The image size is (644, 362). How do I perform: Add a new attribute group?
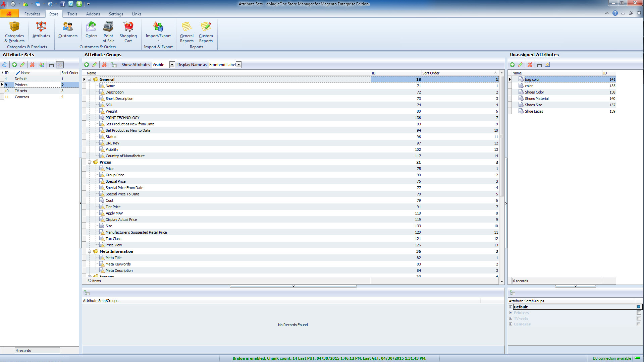point(87,65)
